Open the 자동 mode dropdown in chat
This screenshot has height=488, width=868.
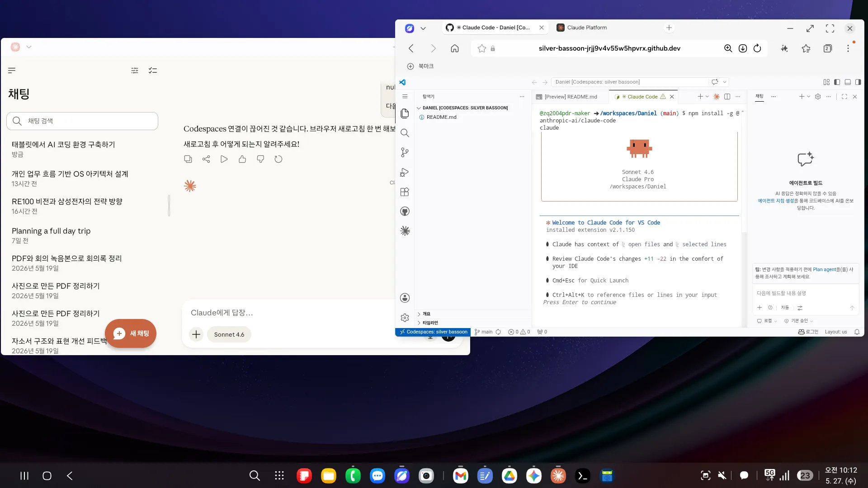785,308
